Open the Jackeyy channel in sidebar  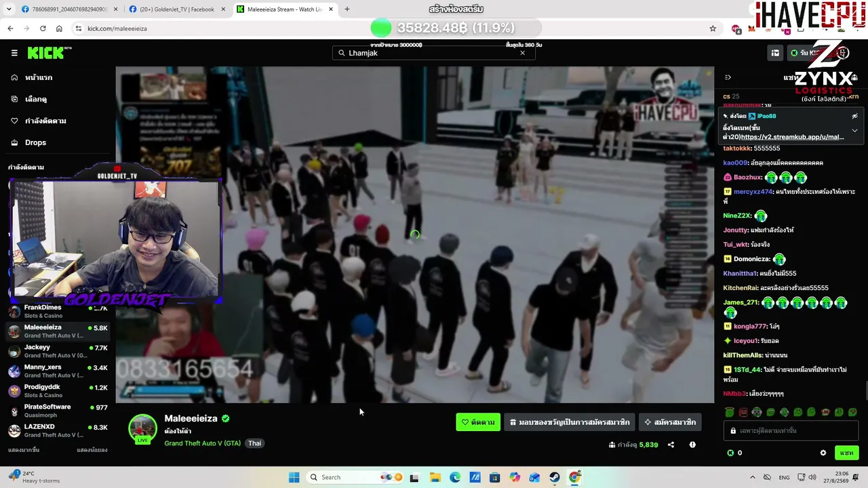[58, 351]
